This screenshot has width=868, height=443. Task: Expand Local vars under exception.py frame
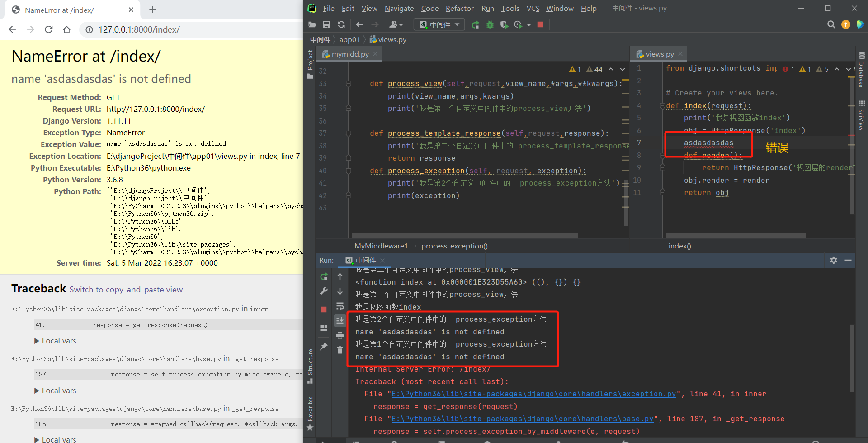tap(55, 341)
